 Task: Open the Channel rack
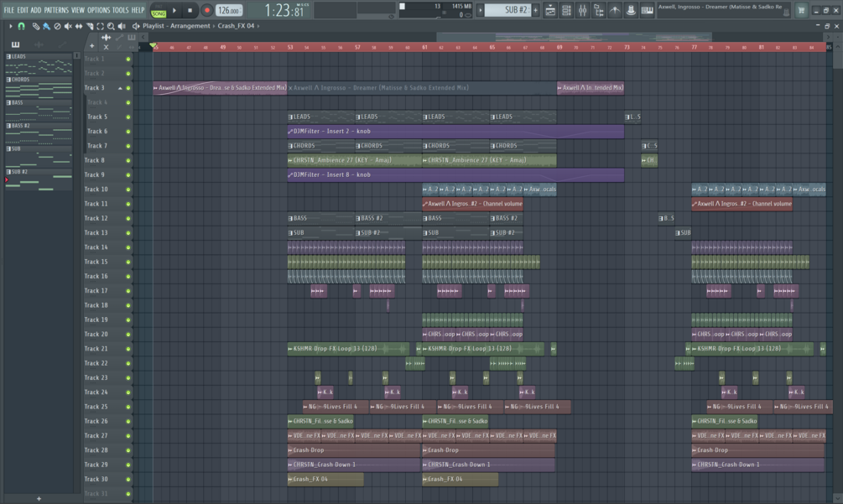566,10
